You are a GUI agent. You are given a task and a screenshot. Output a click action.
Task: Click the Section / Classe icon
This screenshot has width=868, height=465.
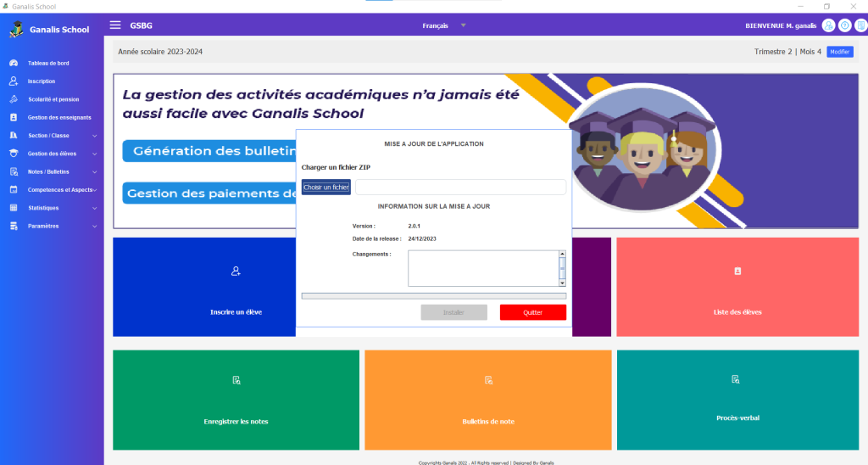(14, 135)
